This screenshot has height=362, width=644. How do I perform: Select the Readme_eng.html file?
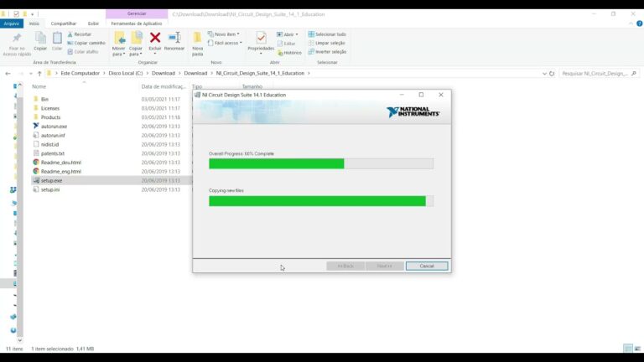(x=60, y=172)
